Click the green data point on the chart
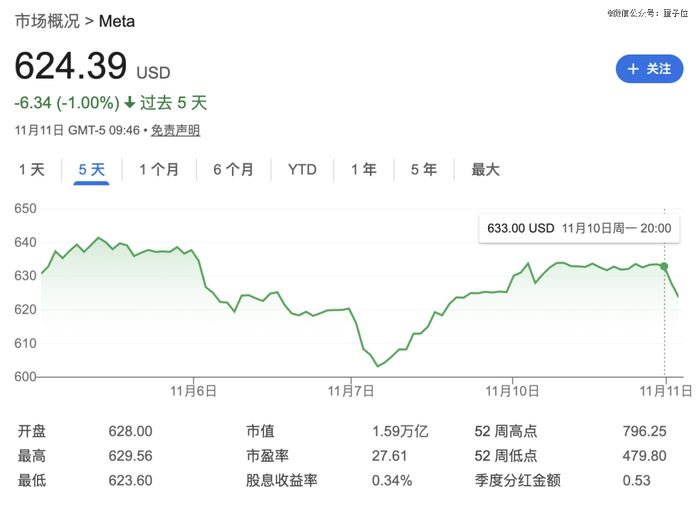Viewport: 700px width, 507px height. pos(664,266)
